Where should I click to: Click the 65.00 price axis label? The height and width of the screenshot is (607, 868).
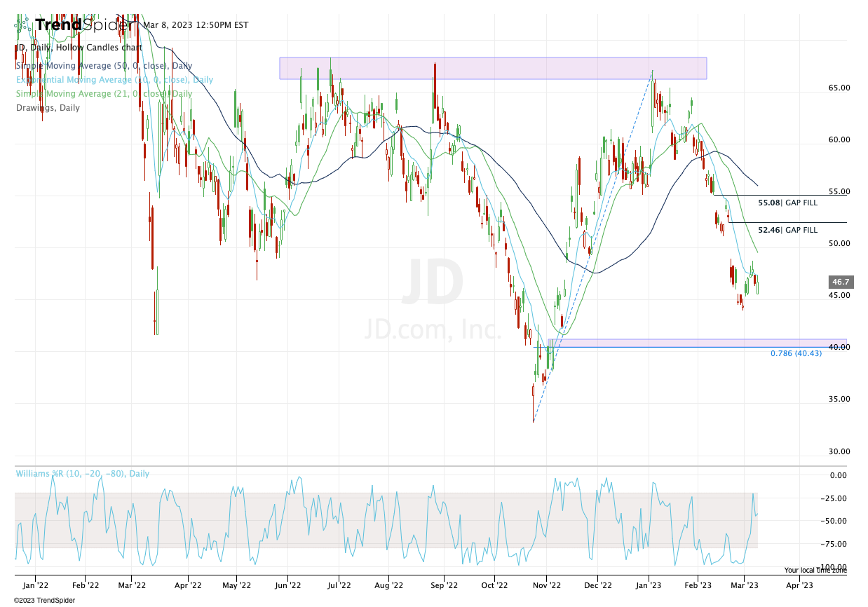840,88
